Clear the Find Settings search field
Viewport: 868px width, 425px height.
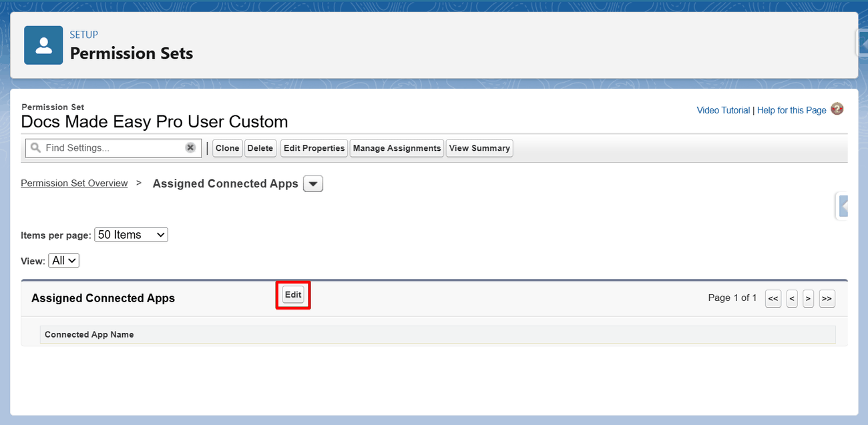(x=190, y=148)
